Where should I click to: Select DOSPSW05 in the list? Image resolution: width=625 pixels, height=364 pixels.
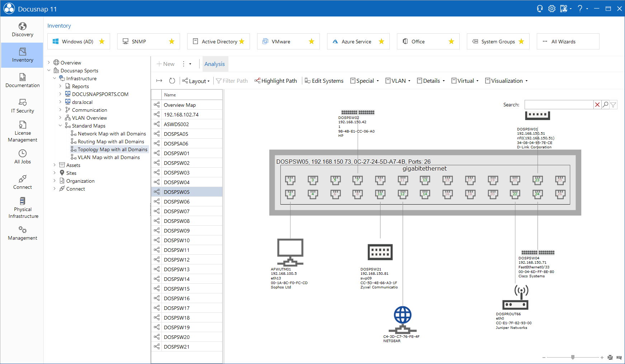(x=187, y=192)
